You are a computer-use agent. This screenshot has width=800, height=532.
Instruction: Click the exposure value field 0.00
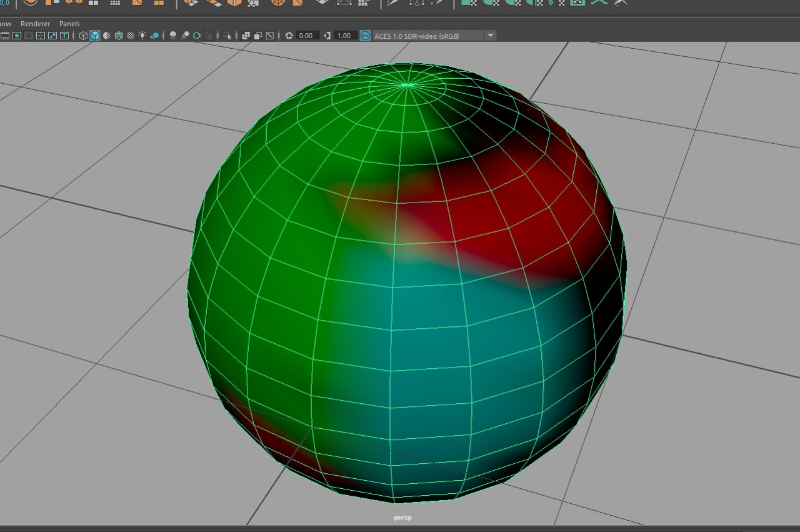(307, 36)
